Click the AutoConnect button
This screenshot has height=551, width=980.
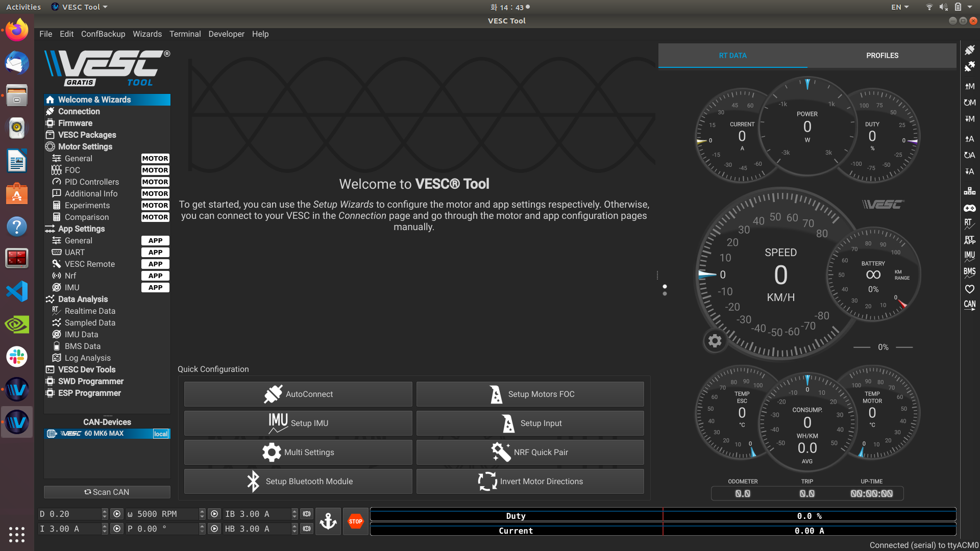click(x=298, y=394)
